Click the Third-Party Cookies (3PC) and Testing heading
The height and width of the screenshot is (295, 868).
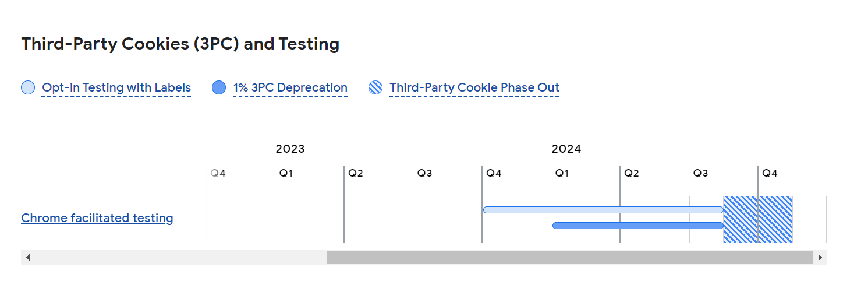coord(180,44)
